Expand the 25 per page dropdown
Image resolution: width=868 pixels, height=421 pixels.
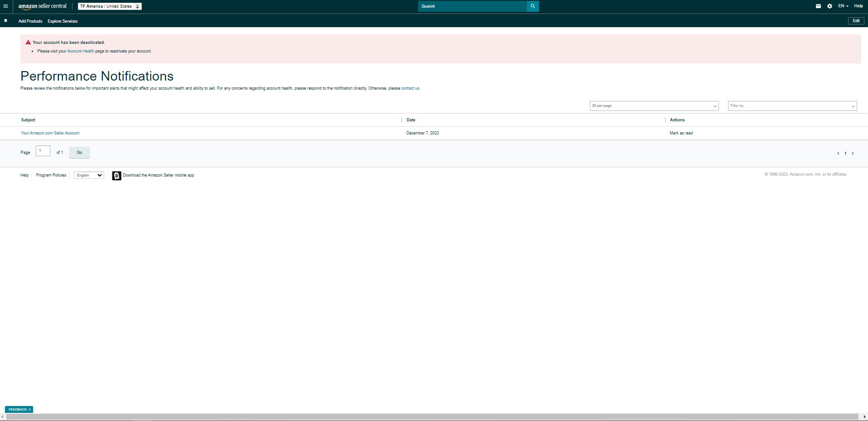(x=654, y=106)
